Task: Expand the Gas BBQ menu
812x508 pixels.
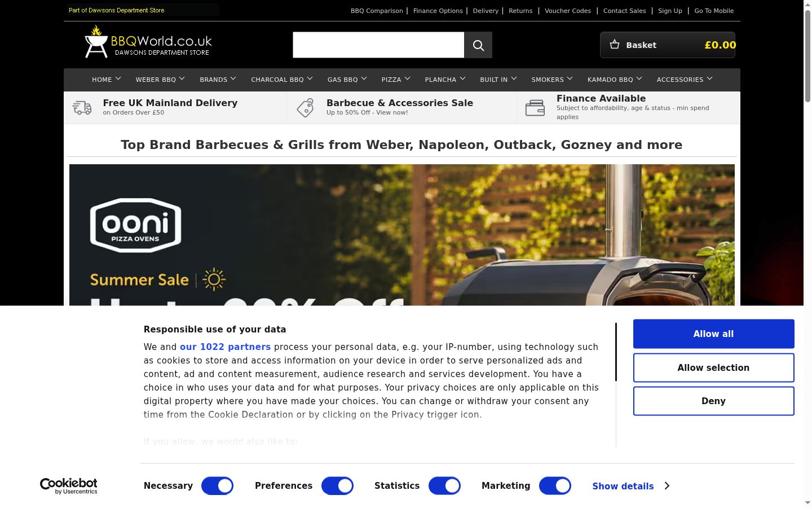Action: [347, 80]
